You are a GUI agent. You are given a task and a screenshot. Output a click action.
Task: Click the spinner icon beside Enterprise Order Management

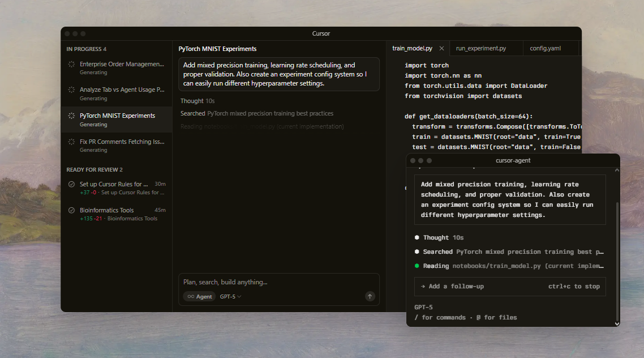tap(71, 65)
